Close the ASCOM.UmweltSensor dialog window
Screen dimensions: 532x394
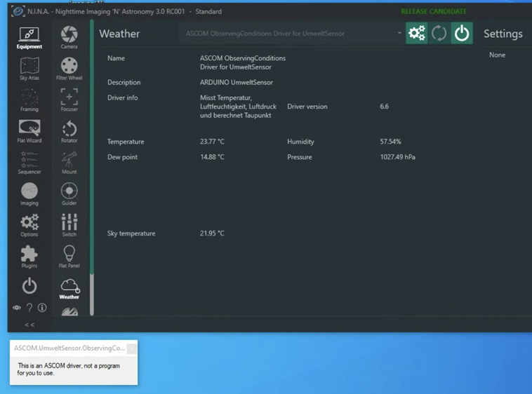pyautogui.click(x=131, y=348)
